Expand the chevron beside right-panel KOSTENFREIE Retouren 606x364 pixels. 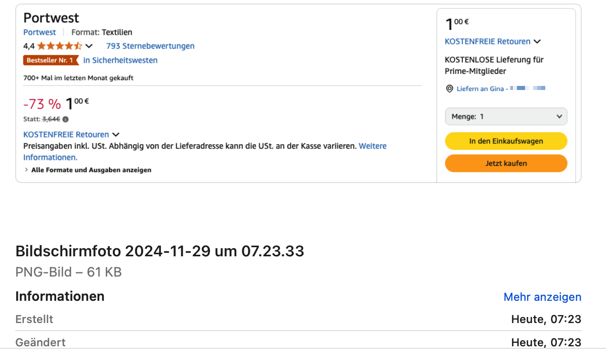(537, 41)
